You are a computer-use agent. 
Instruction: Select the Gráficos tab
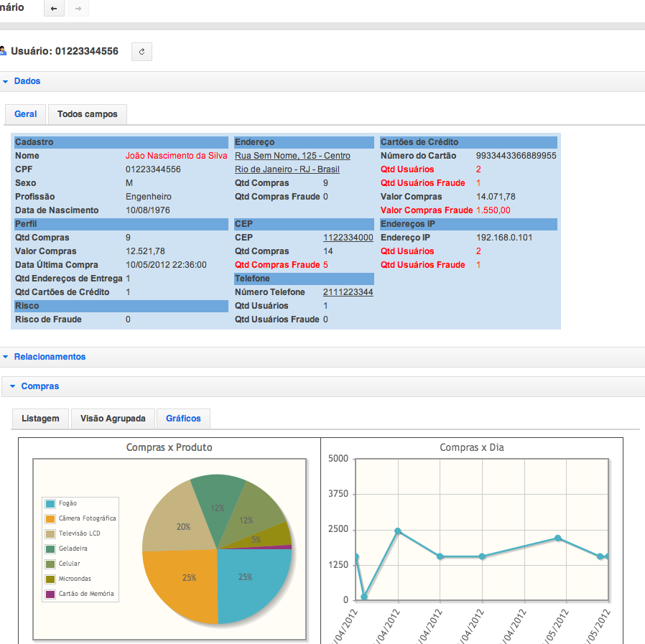pos(183,419)
